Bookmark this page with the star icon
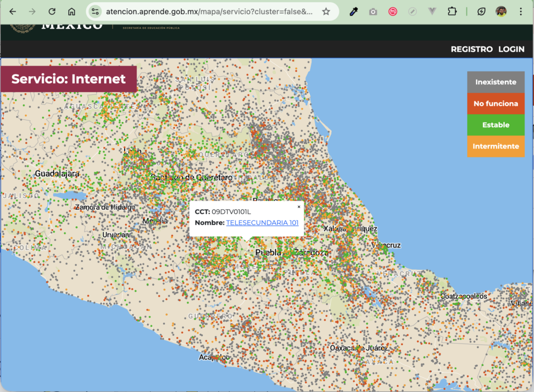534x392 pixels. click(x=326, y=11)
